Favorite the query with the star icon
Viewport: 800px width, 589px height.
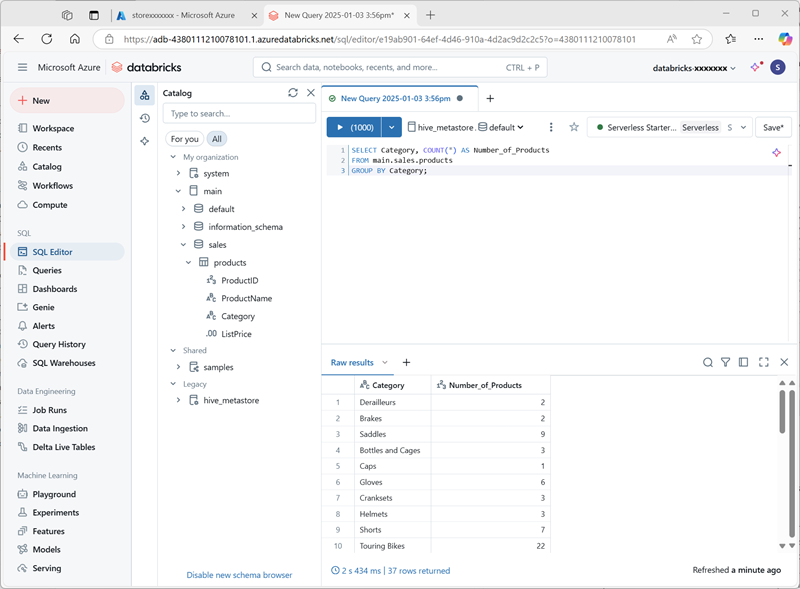tap(574, 127)
